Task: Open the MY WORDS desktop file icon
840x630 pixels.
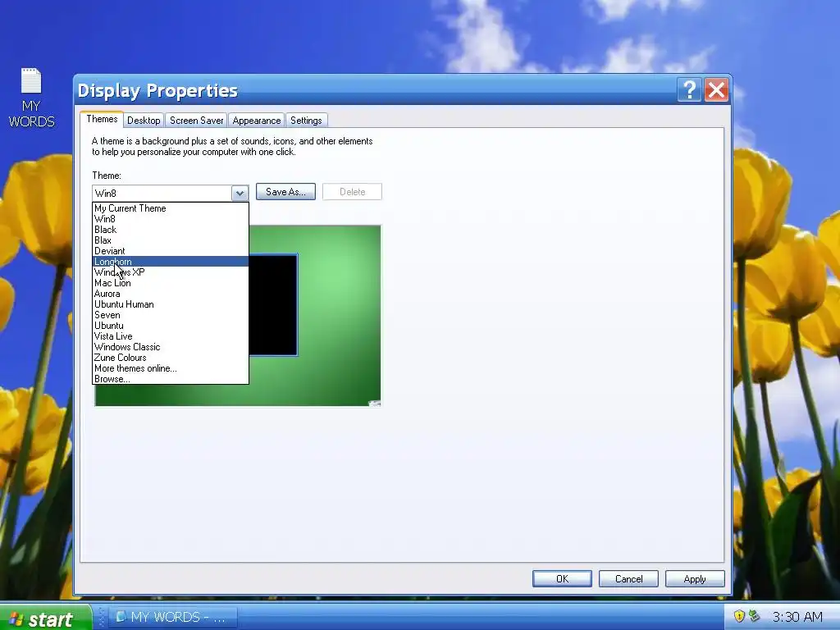Action: pos(31,98)
